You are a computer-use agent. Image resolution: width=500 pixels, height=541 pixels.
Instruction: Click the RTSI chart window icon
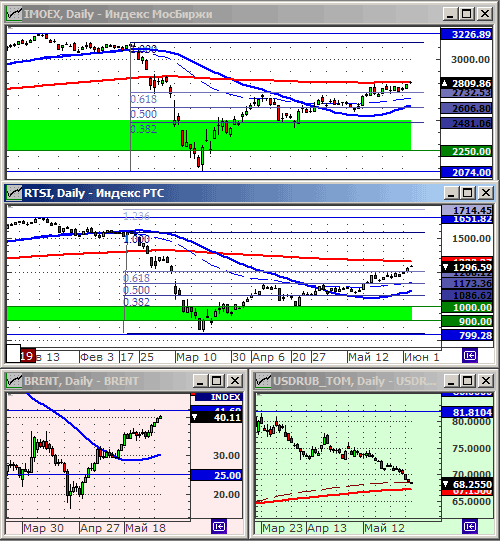14,193
